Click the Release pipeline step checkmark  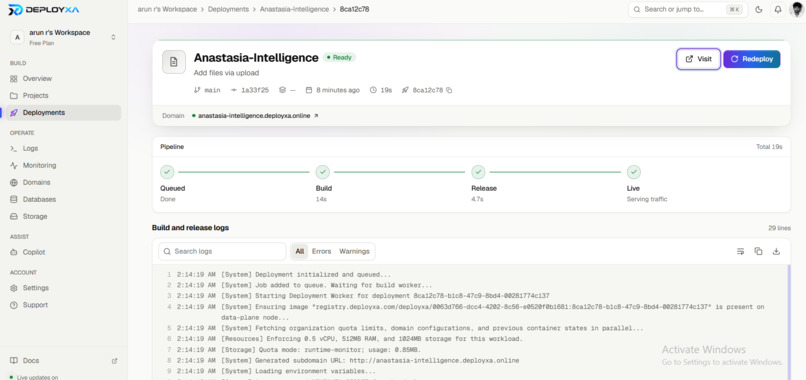(479, 172)
